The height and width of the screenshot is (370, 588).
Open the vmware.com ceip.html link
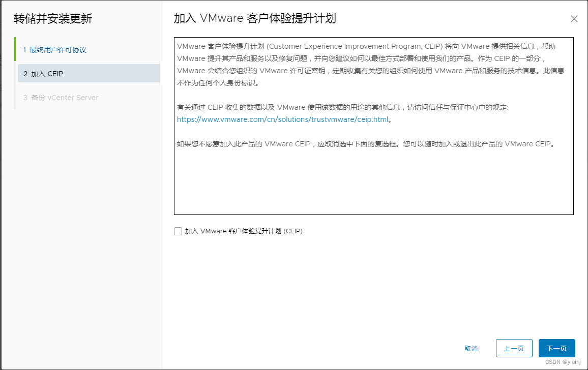point(282,119)
